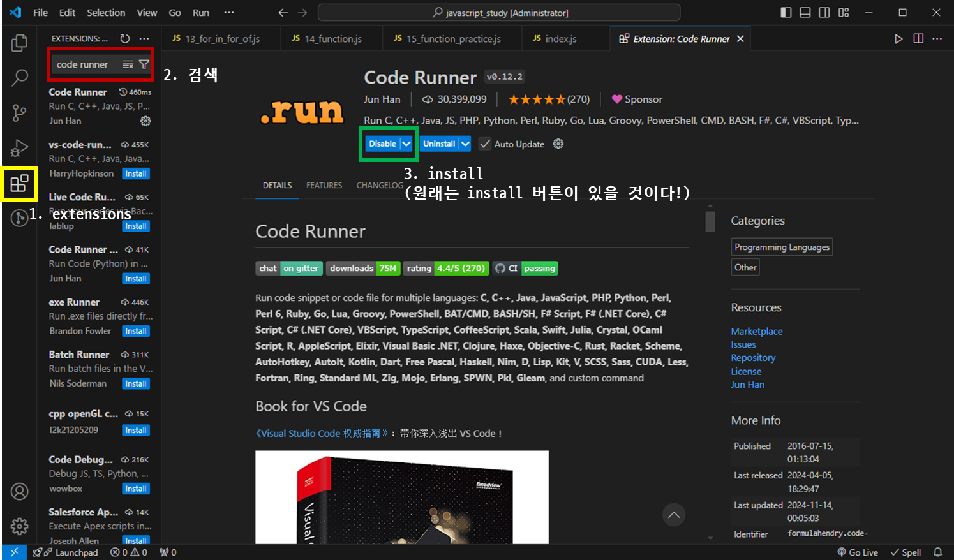Viewport: 954px width, 560px height.
Task: Click the Uninstall button
Action: [x=439, y=144]
